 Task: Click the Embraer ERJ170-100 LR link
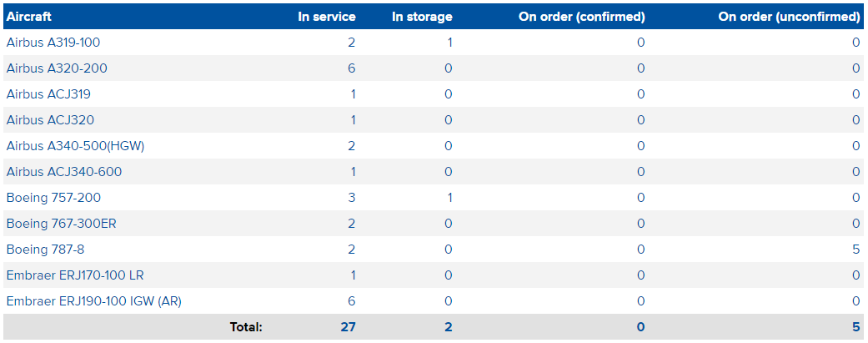click(x=75, y=275)
